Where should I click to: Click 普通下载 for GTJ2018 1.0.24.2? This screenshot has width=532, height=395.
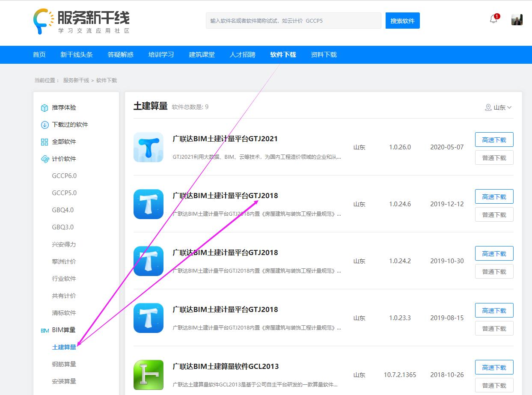pyautogui.click(x=494, y=271)
